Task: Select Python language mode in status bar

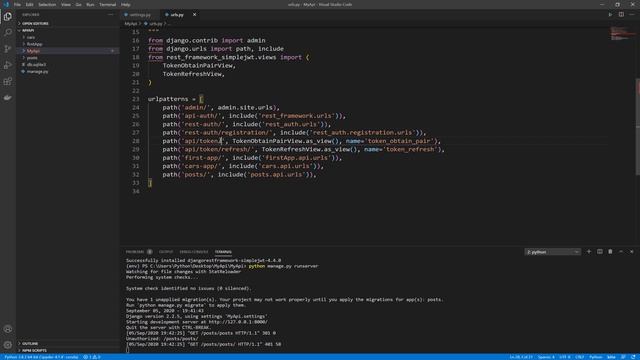Action: click(596, 357)
